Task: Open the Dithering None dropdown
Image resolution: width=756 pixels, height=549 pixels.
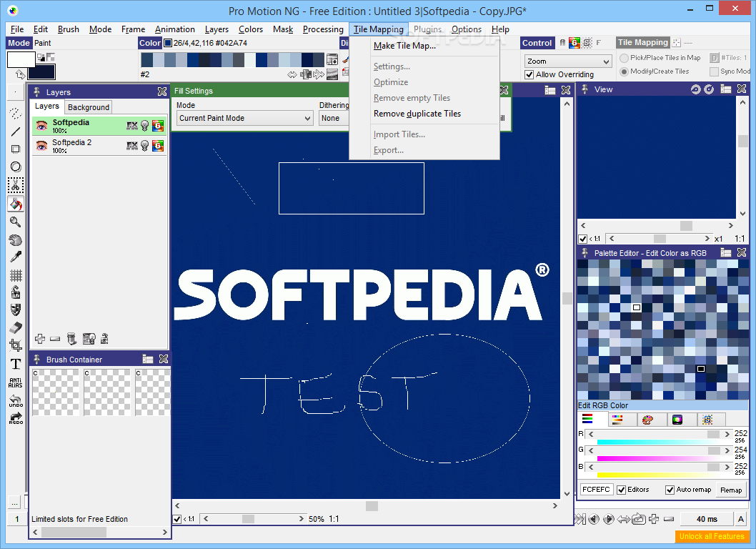Action: point(334,118)
